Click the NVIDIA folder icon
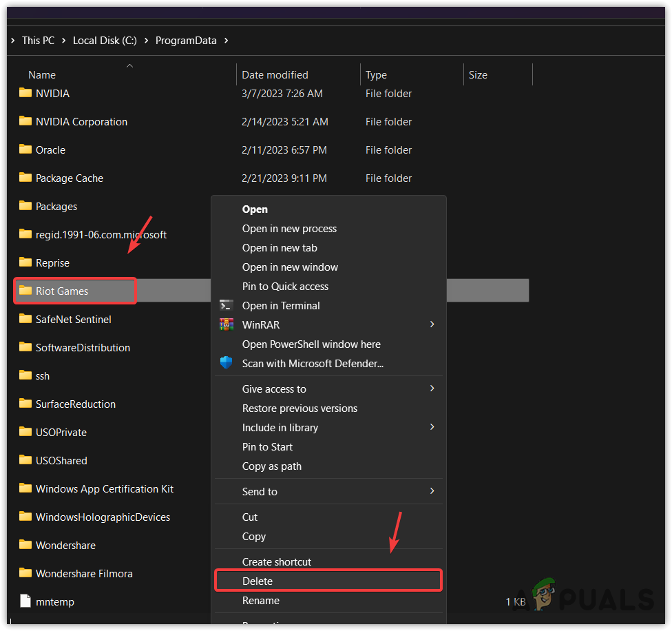 (23, 93)
